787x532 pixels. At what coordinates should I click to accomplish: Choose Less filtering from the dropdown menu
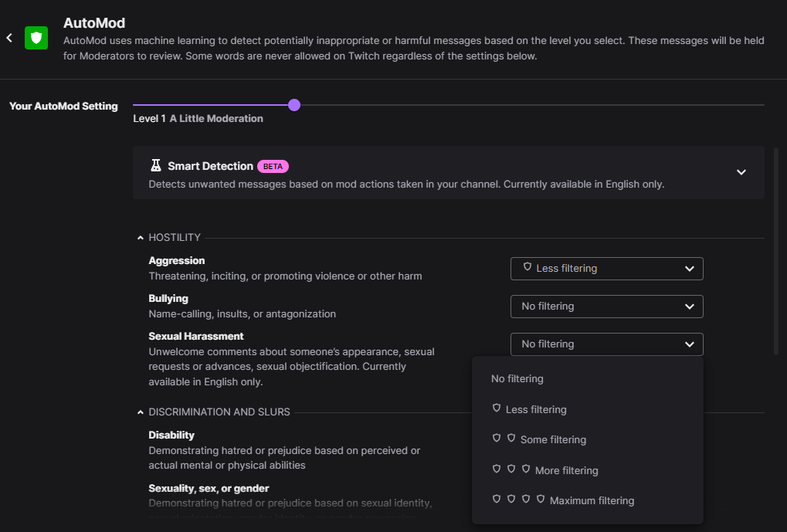536,408
